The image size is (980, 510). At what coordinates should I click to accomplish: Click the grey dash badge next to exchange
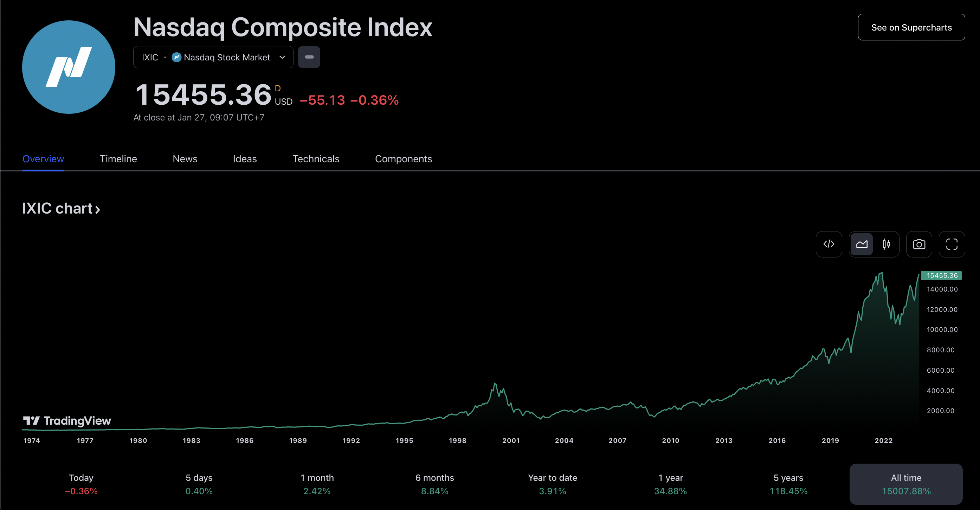tap(309, 57)
